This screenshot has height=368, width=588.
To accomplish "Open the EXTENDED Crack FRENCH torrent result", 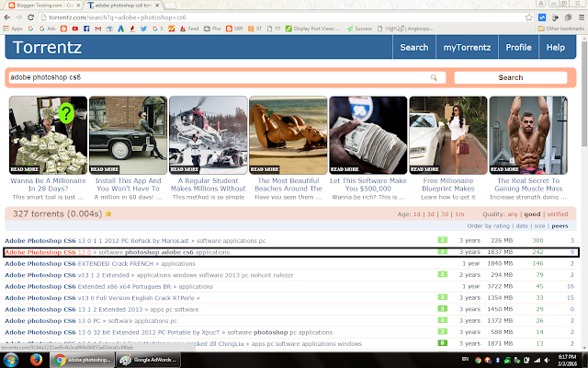I will 100,264.
